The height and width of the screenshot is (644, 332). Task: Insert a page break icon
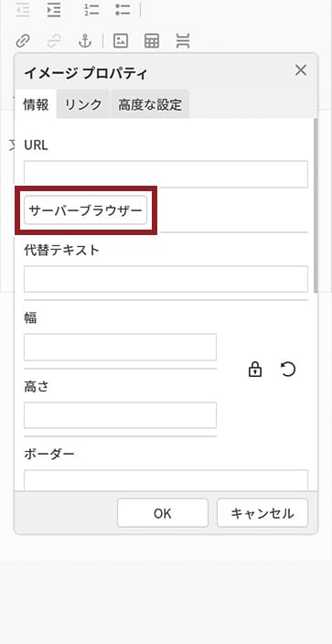pyautogui.click(x=183, y=41)
